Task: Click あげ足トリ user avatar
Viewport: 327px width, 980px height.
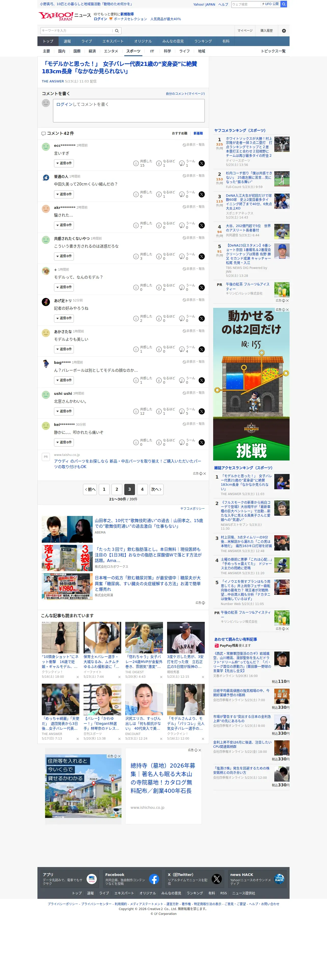Action: (46, 302)
